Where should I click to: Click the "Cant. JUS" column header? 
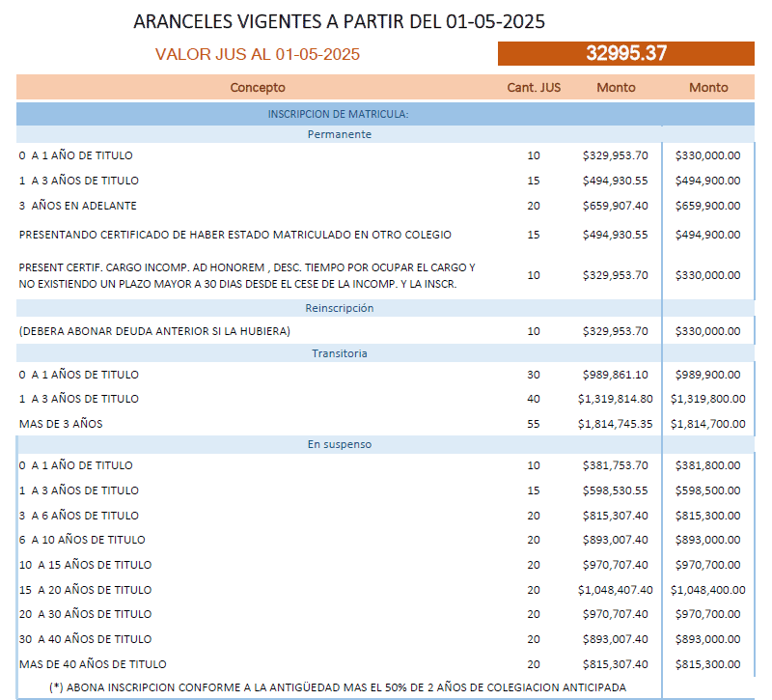(x=534, y=87)
